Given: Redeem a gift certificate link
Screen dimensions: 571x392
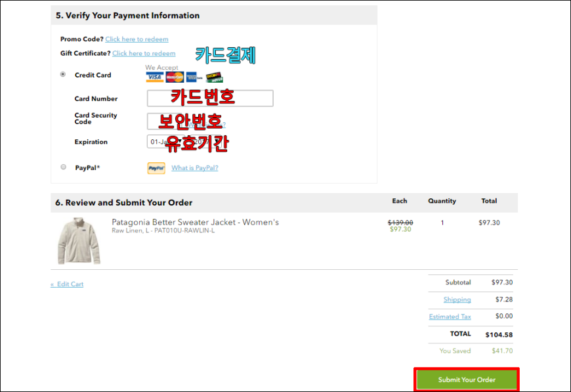Looking at the screenshot, I should [144, 53].
